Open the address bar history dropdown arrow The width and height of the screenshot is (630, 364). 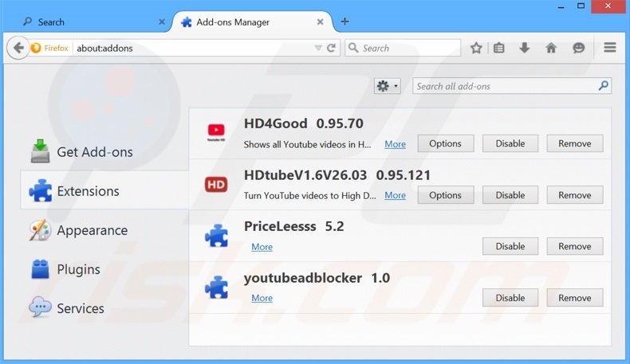[x=318, y=48]
